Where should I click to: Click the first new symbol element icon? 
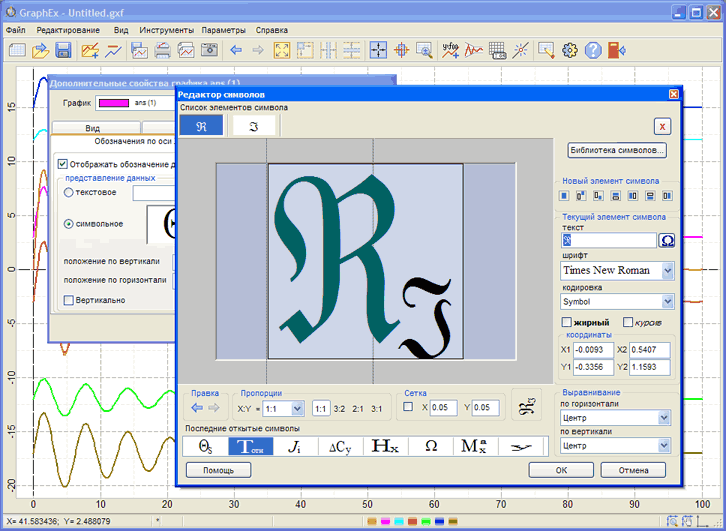click(x=566, y=196)
